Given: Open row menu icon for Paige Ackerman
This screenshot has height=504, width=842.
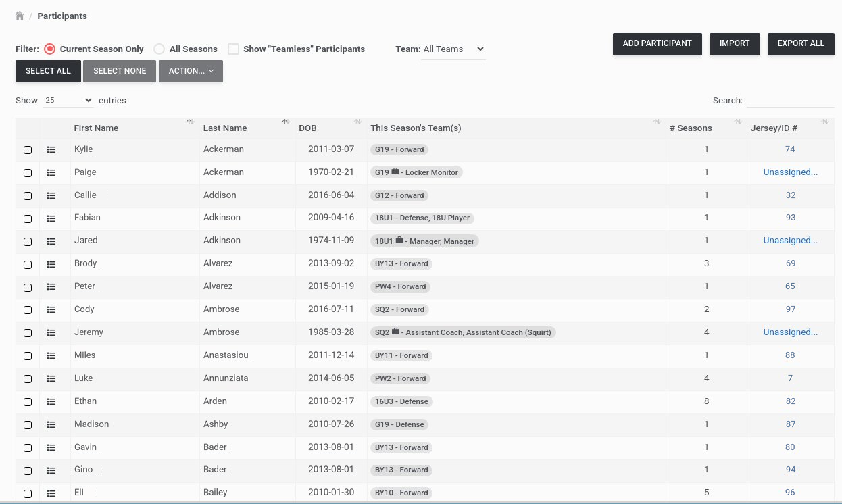Looking at the screenshot, I should pos(51,172).
